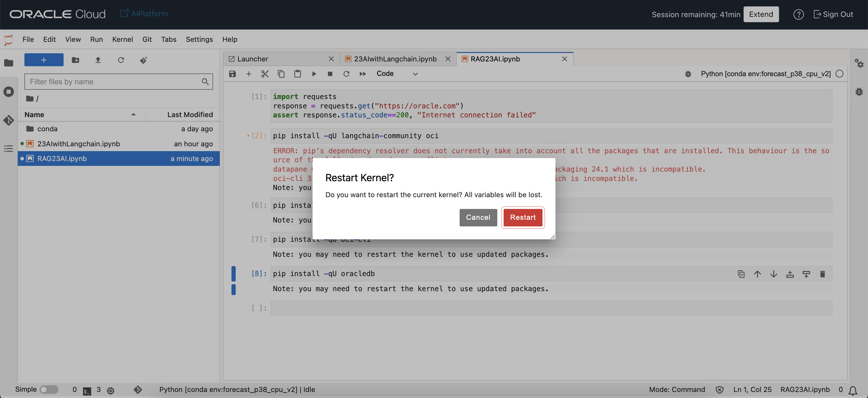The image size is (868, 398).
Task: Click restart and run all fast-forward icon
Action: point(363,74)
